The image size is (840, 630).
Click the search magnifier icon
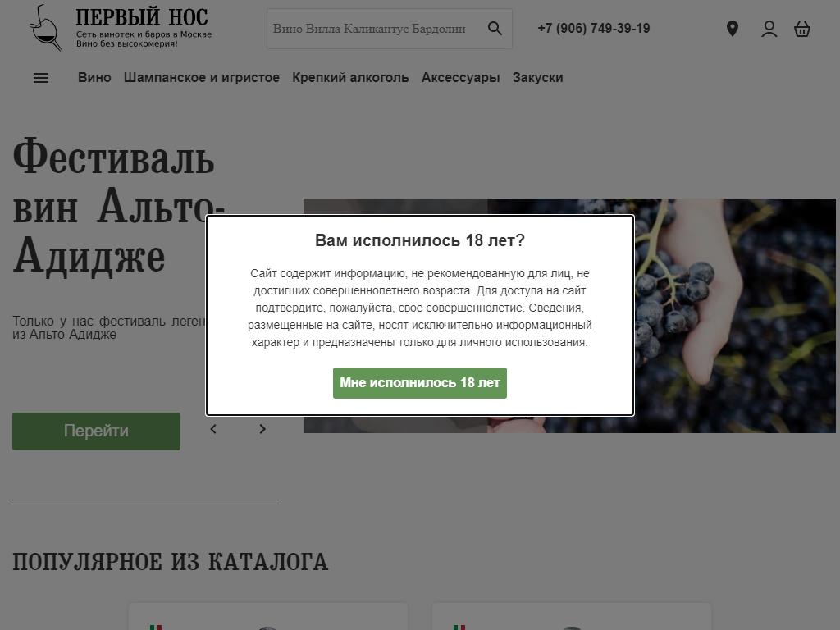coord(495,29)
